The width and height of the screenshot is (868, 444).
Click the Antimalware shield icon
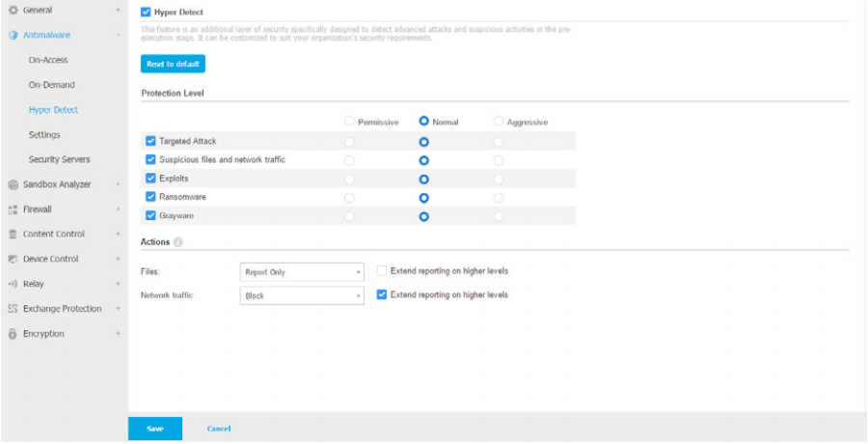click(14, 36)
